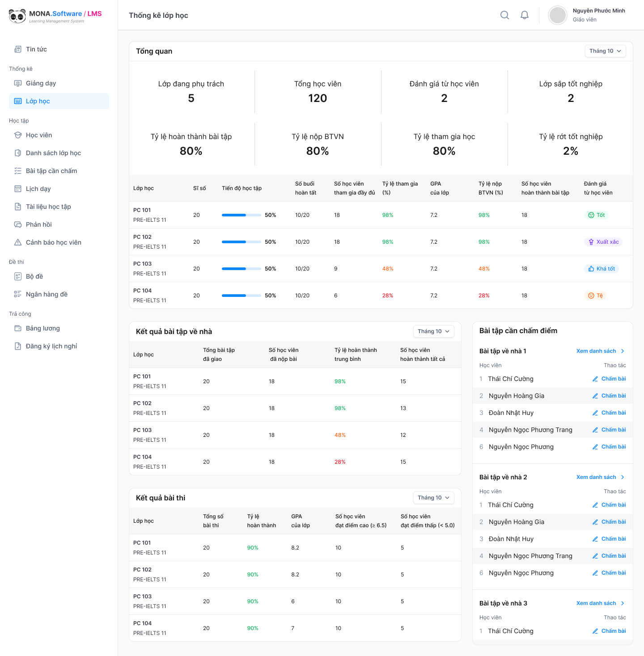The height and width of the screenshot is (656, 644).
Task: Open the notifications bell icon
Action: point(525,15)
